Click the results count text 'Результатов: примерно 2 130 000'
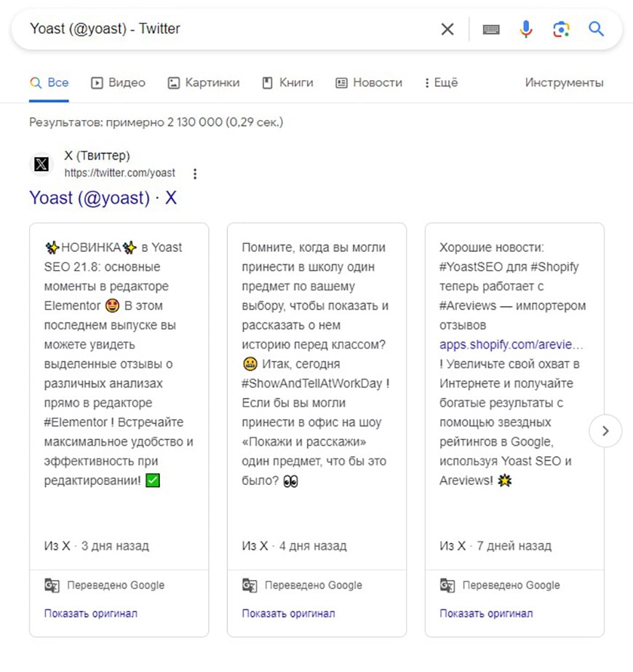 (x=125, y=122)
